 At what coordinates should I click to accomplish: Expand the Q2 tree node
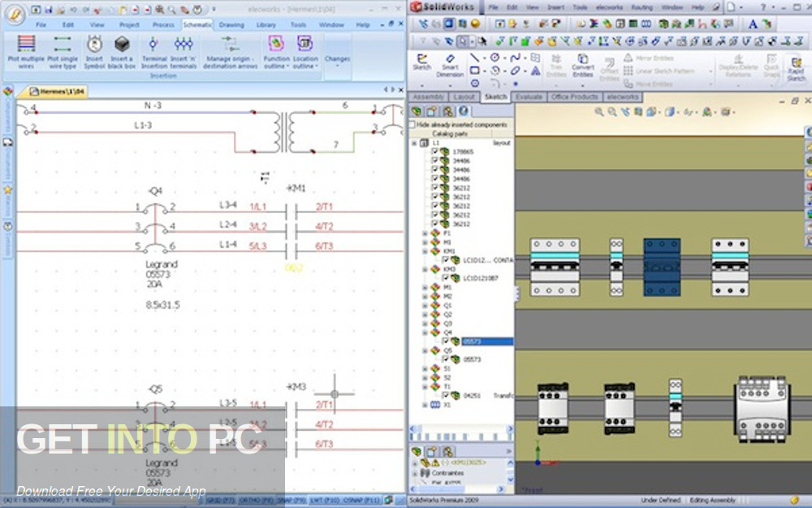[x=425, y=315]
